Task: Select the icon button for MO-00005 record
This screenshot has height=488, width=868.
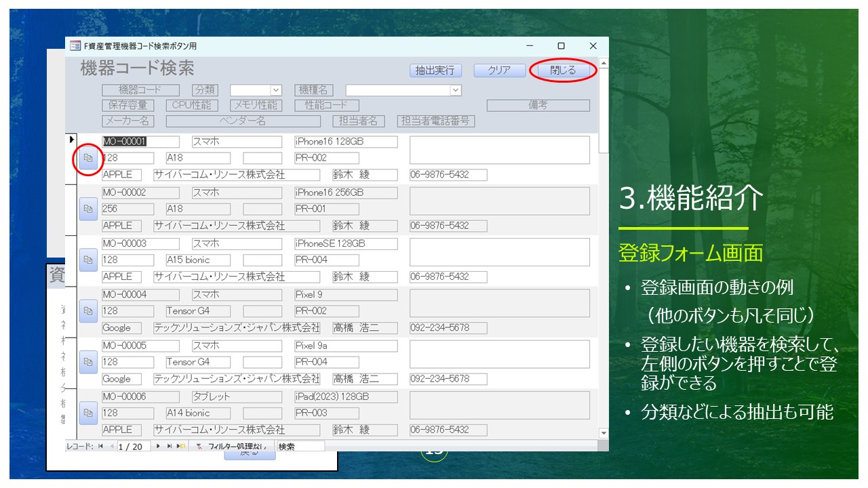Action: pos(88,362)
